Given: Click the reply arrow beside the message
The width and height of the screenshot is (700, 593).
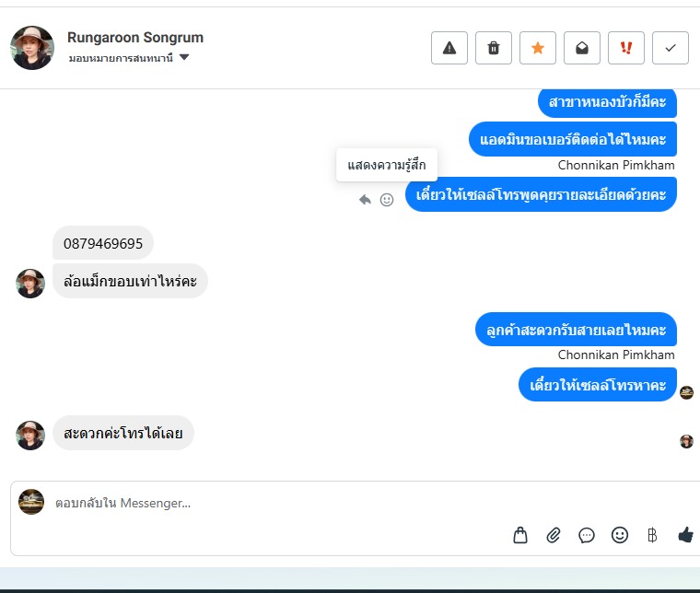Looking at the screenshot, I should pos(365,200).
